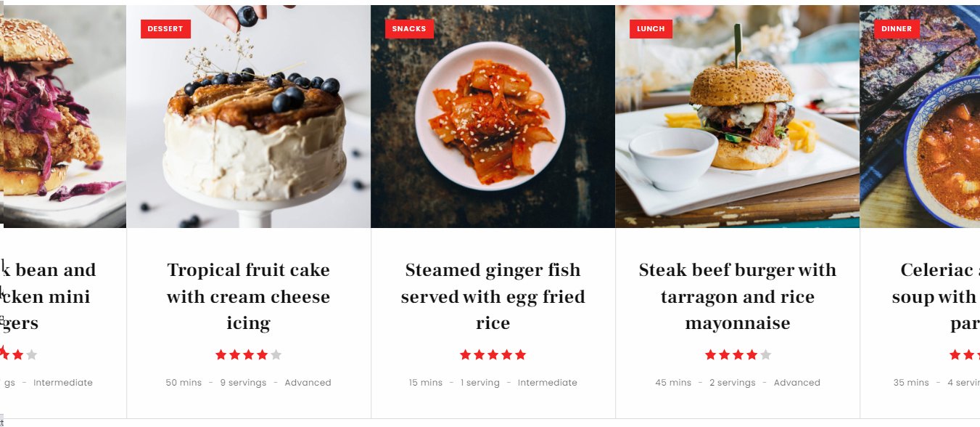Open the soup bowl photo
Image resolution: width=980 pixels, height=427 pixels.
(920, 116)
